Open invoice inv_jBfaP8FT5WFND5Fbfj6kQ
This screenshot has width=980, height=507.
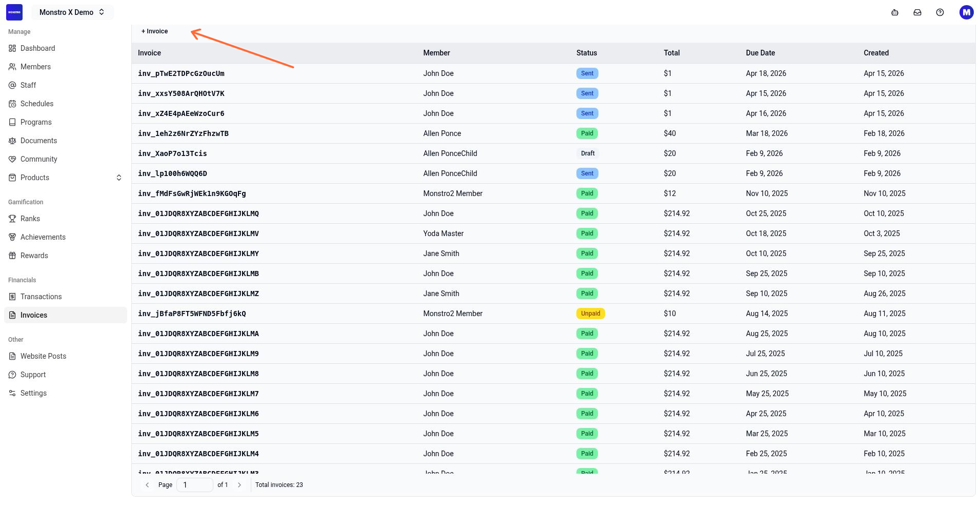(192, 314)
